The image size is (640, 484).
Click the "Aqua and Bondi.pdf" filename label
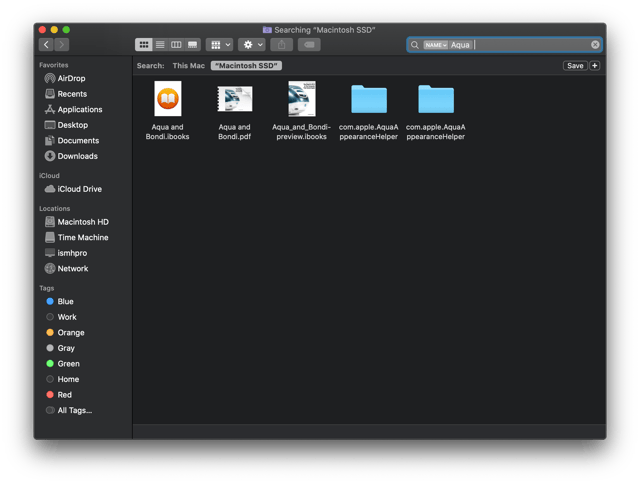[x=235, y=132]
